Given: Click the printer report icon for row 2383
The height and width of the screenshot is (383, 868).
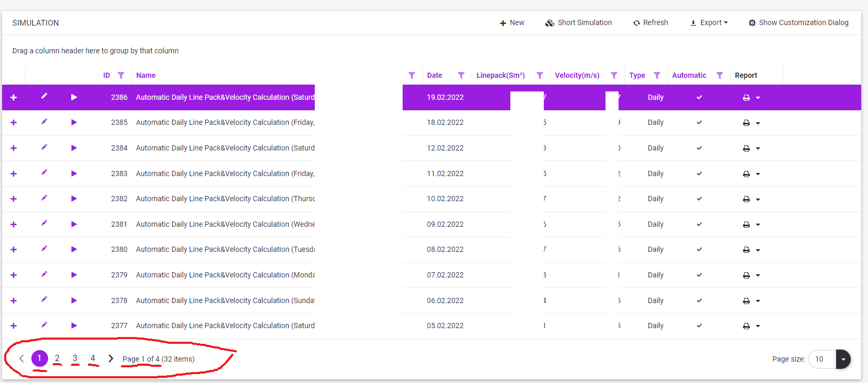Looking at the screenshot, I should coord(746,174).
